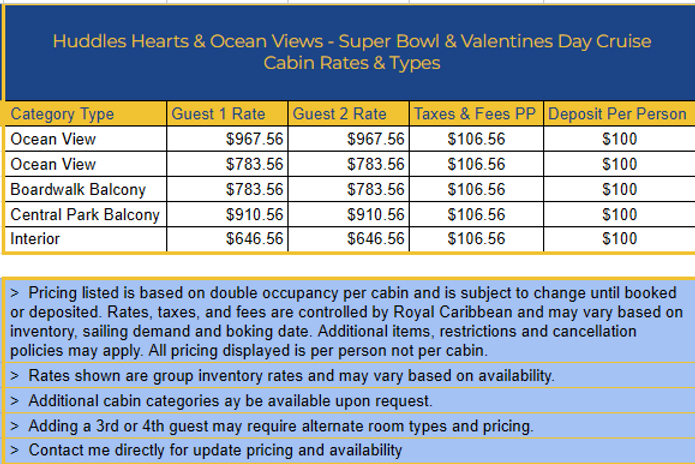Viewport: 695px width, 464px height.
Task: Click the $646.56 Guest 1 Rate cell
Action: [227, 239]
